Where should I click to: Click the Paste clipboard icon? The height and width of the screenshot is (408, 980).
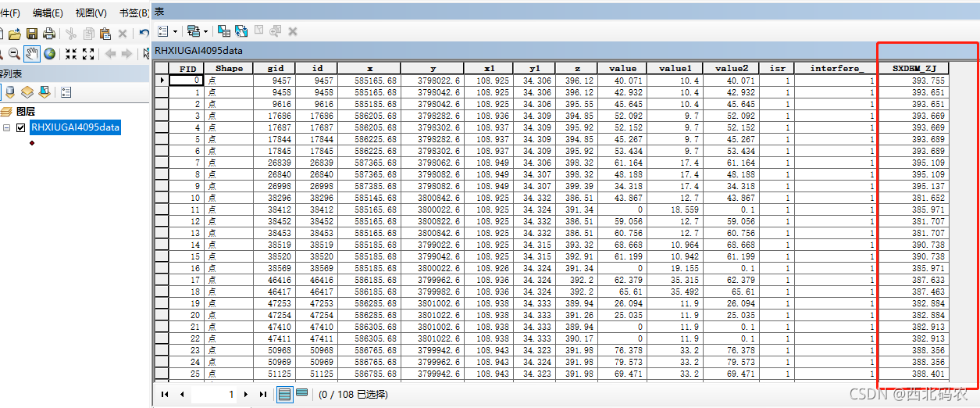(x=105, y=34)
